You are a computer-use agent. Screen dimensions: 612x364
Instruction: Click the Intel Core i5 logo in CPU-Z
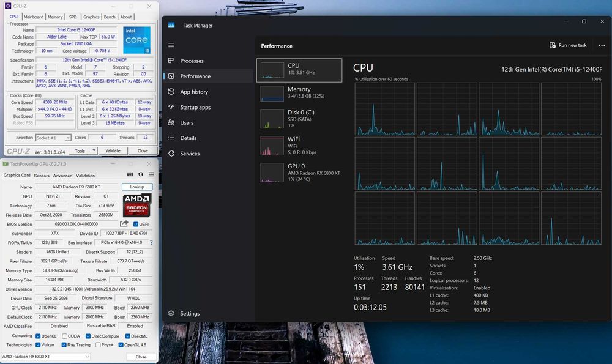(x=136, y=40)
